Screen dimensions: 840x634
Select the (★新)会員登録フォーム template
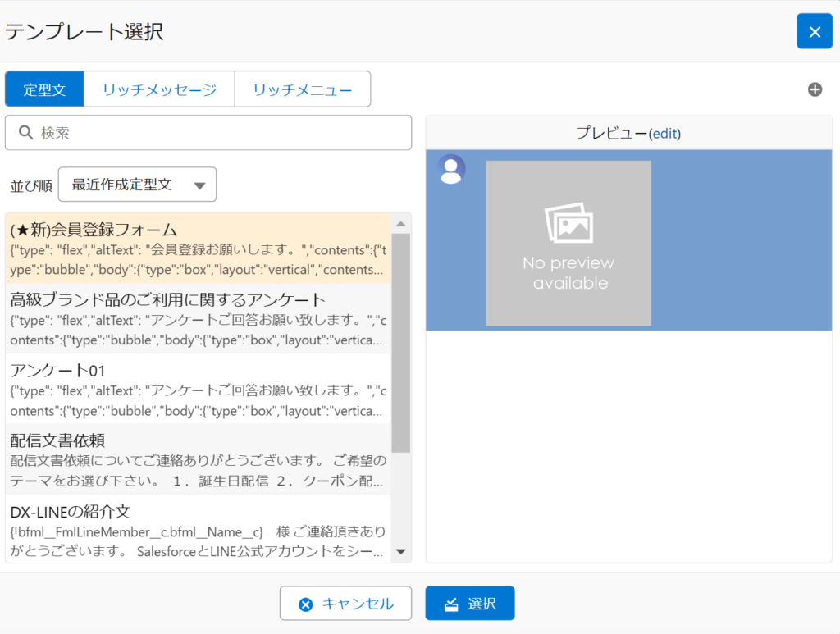tap(197, 249)
